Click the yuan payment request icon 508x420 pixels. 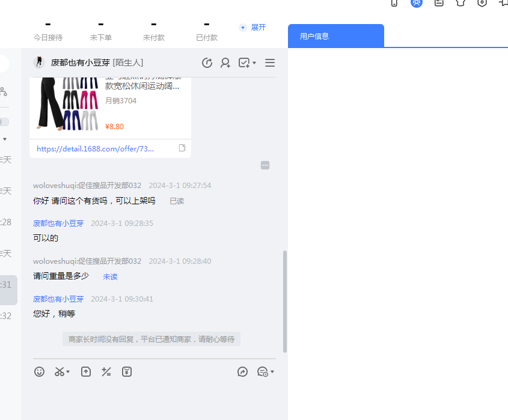tap(127, 372)
